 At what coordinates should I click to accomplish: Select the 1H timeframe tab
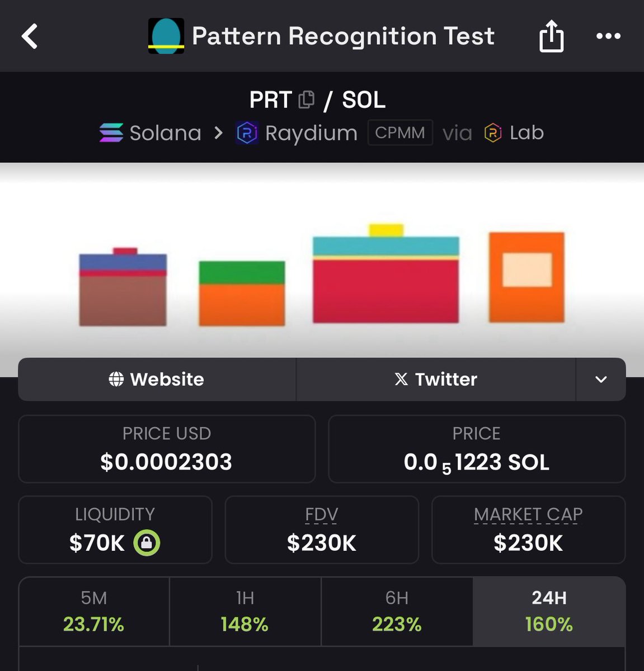[245, 612]
